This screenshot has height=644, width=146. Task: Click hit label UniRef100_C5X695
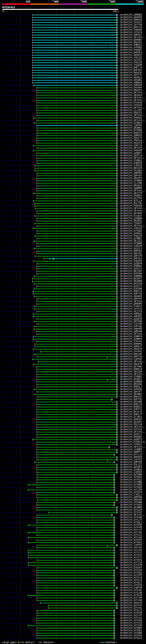click(x=131, y=65)
